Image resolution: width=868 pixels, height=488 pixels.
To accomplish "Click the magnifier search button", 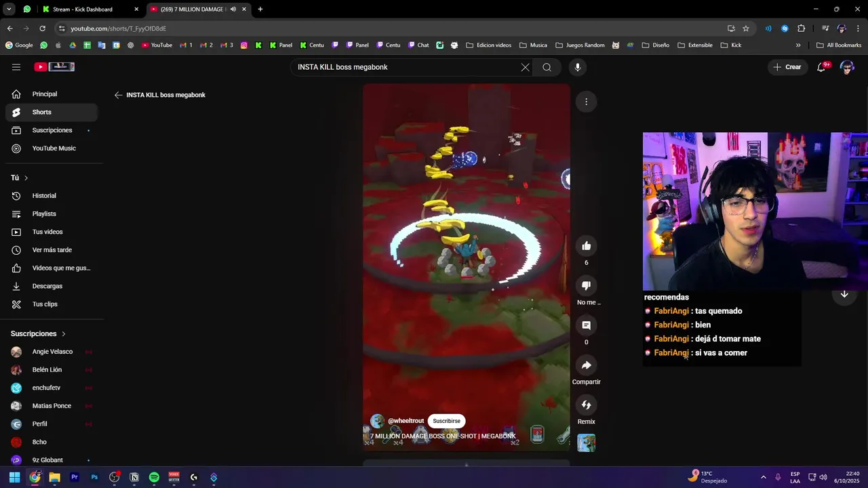I will click(547, 67).
